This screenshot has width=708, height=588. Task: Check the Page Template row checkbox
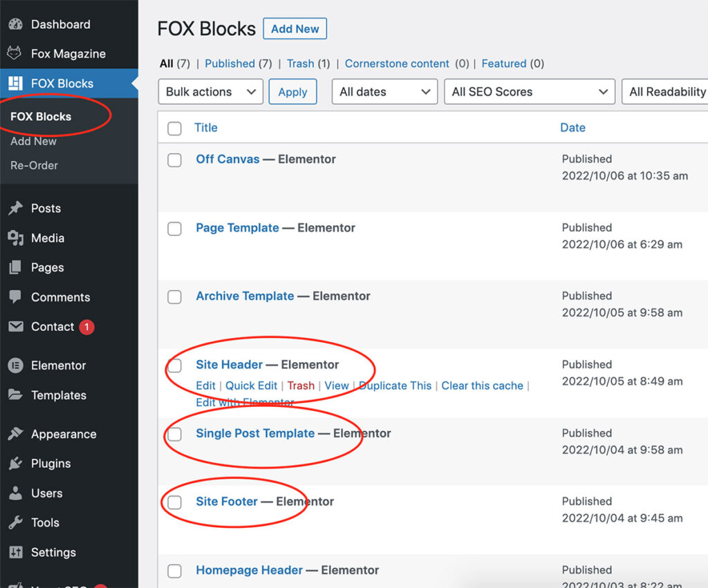pyautogui.click(x=174, y=228)
